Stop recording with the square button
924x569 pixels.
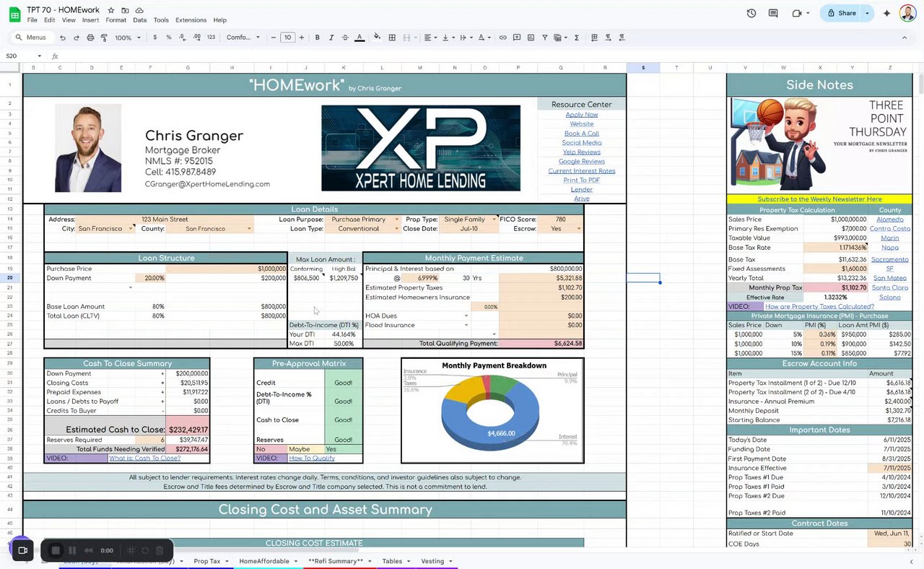tap(56, 550)
